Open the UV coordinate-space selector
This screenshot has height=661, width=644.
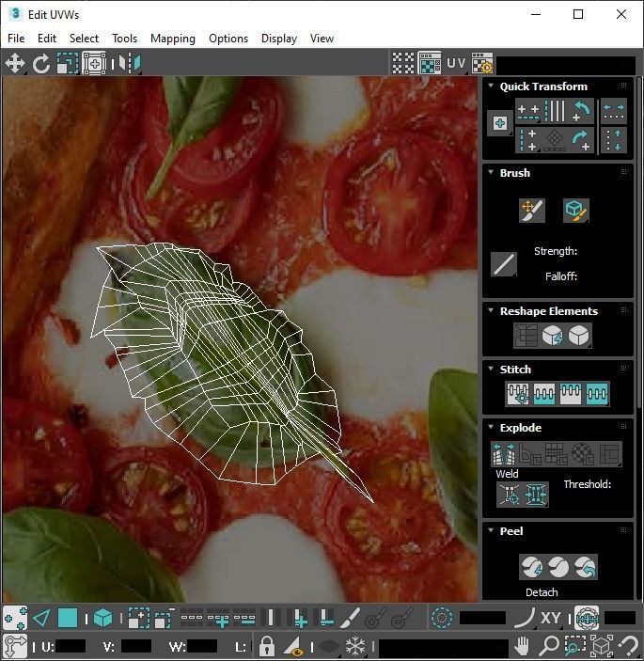point(456,64)
